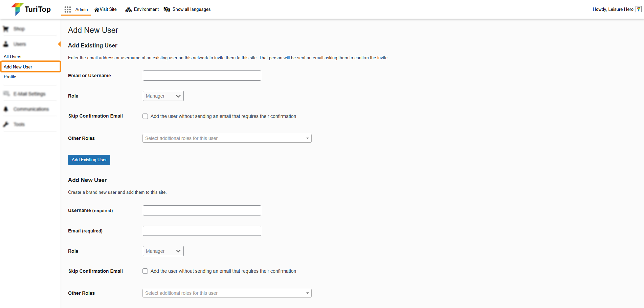Image resolution: width=644 pixels, height=308 pixels.
Task: Click the Show all languages translate icon
Action: (167, 9)
